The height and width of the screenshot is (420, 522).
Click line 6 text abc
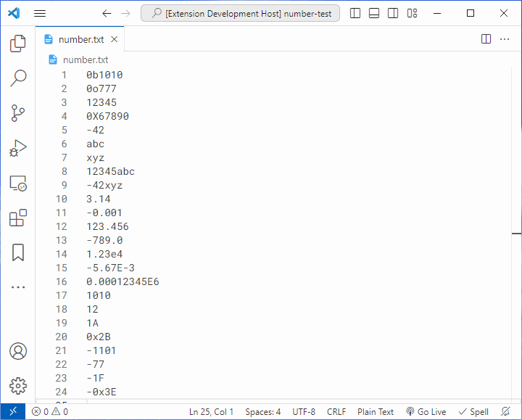pyautogui.click(x=95, y=144)
